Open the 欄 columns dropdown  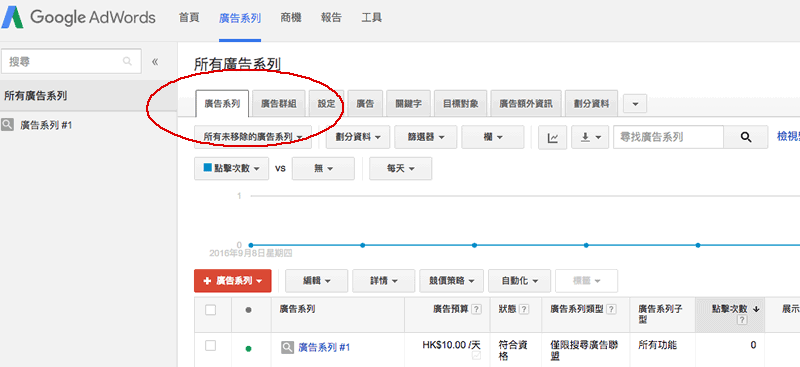(493, 137)
